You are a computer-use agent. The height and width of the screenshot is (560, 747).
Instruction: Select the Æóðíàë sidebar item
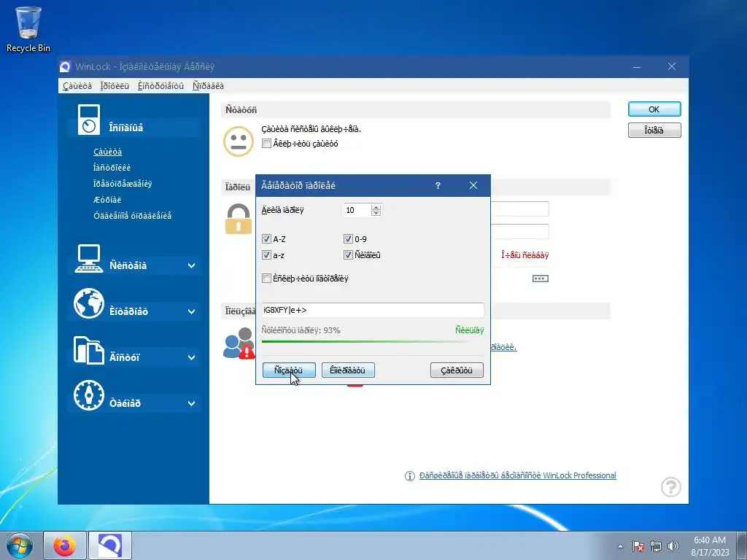[107, 200]
